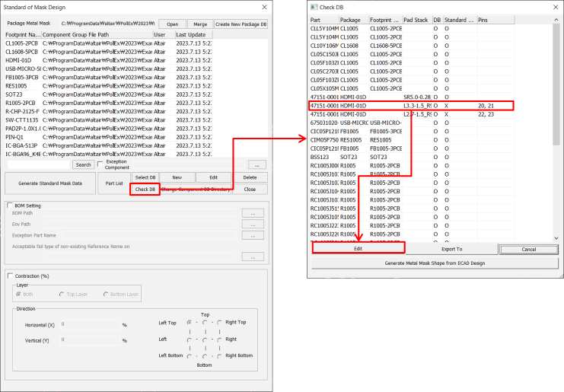Enable the Exception Component checkbox
Viewport: 564px width, 392px height.
pyautogui.click(x=101, y=162)
